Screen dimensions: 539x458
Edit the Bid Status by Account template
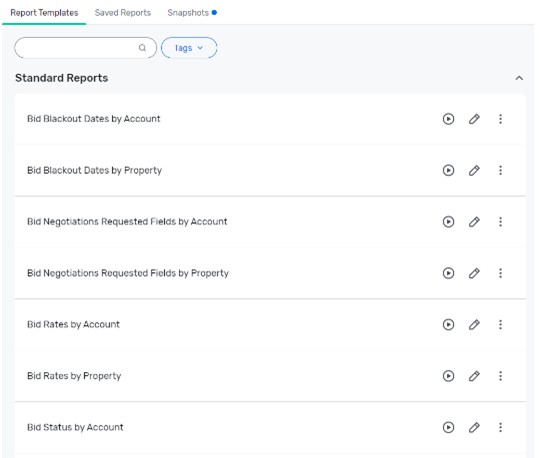[474, 427]
